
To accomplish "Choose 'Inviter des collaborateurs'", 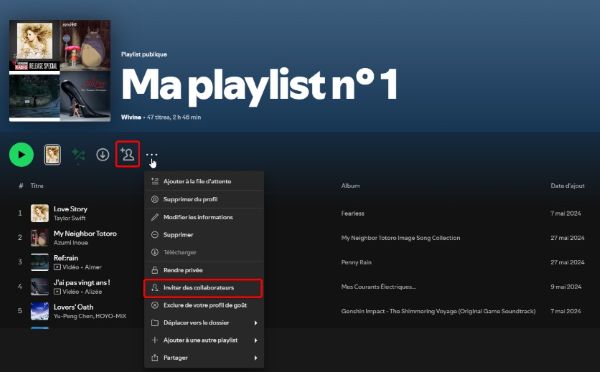I will pos(204,288).
